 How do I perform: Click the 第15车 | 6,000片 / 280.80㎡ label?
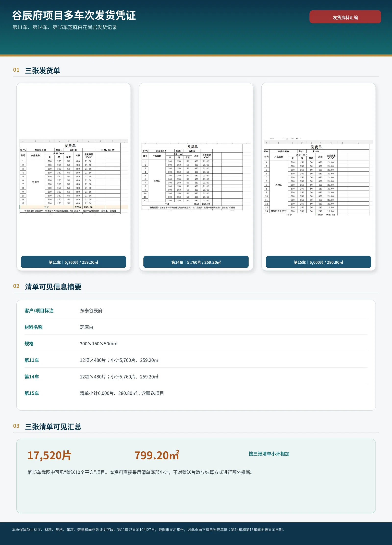tap(318, 262)
